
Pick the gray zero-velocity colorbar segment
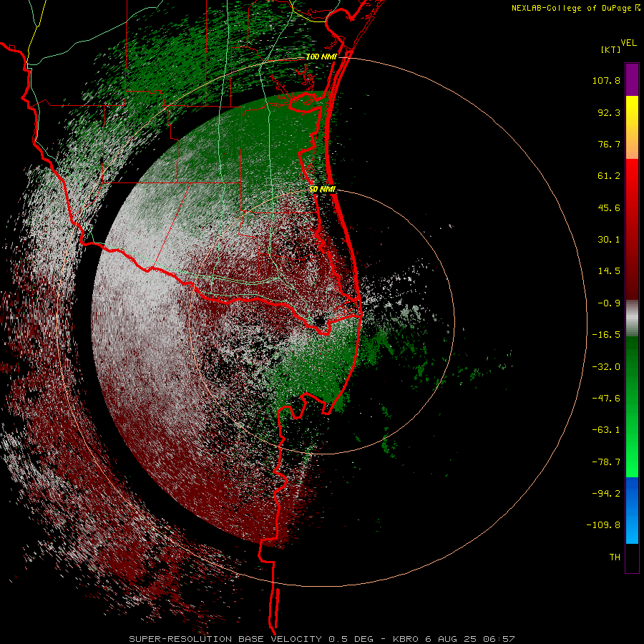(632, 318)
